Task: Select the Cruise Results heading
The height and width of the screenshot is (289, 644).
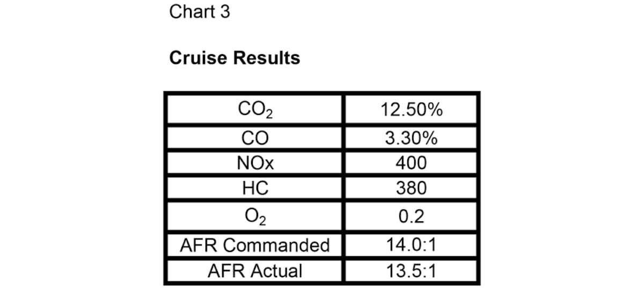Action: point(235,58)
